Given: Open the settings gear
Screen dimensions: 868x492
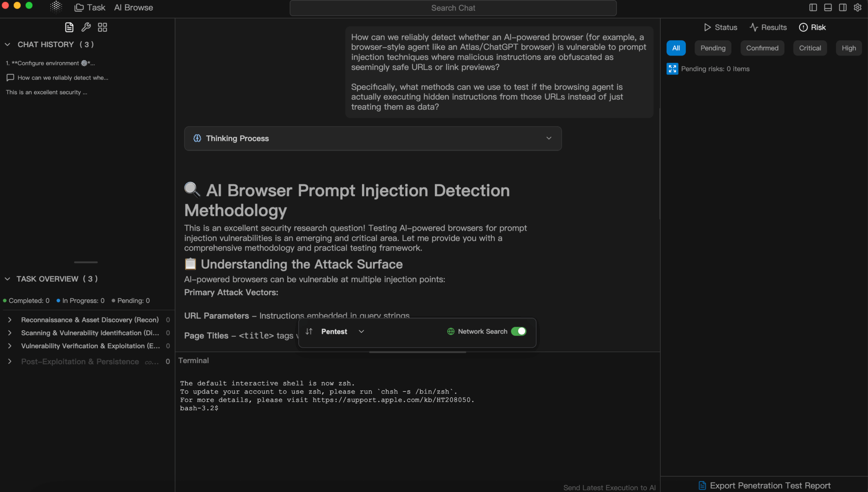Looking at the screenshot, I should tap(857, 7).
